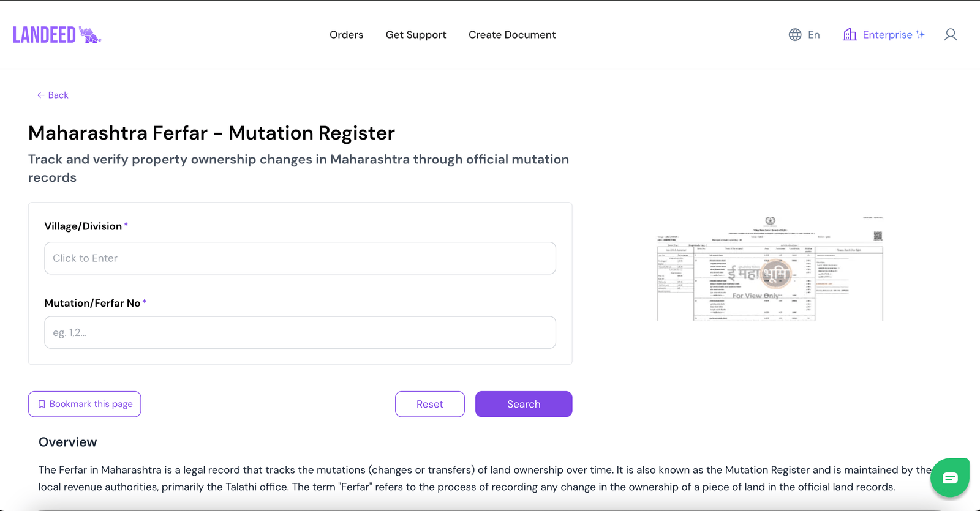Screen dimensions: 980x511
Task: Open the globe language icon
Action: (x=794, y=34)
